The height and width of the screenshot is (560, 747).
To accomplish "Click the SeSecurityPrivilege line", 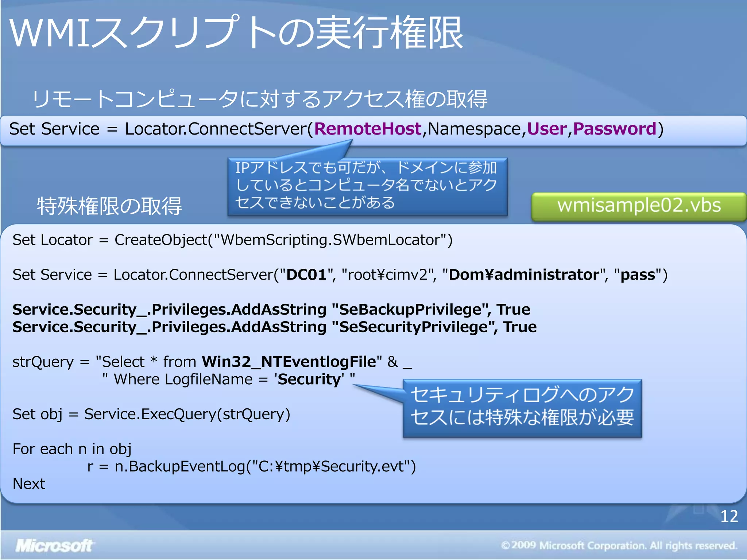I will click(x=274, y=327).
